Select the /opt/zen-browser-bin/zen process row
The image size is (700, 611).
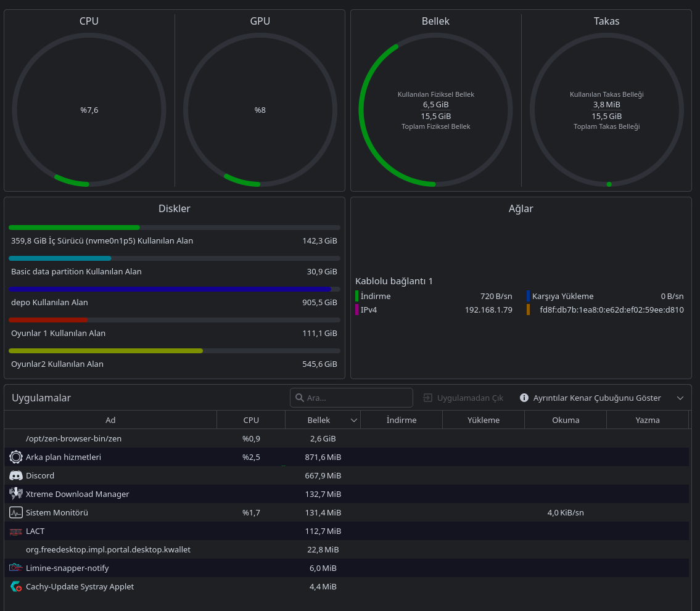coord(347,439)
